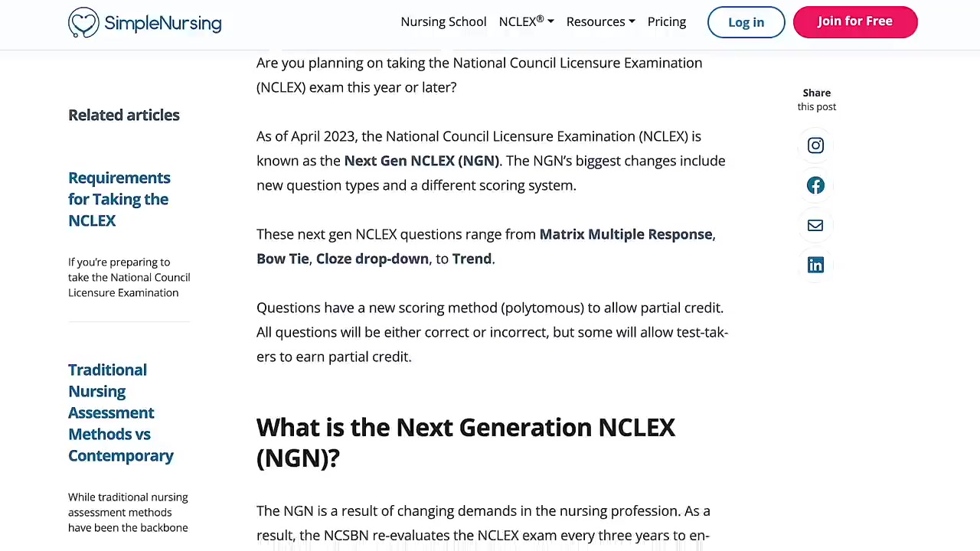Image resolution: width=980 pixels, height=551 pixels.
Task: Click the Next Gen NCLEX (NGN) bold text
Action: [421, 161]
